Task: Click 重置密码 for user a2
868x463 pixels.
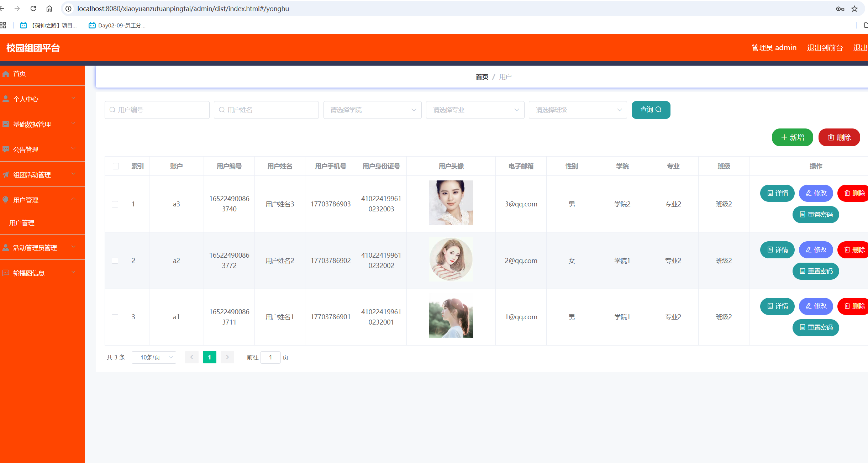Action: click(x=816, y=271)
